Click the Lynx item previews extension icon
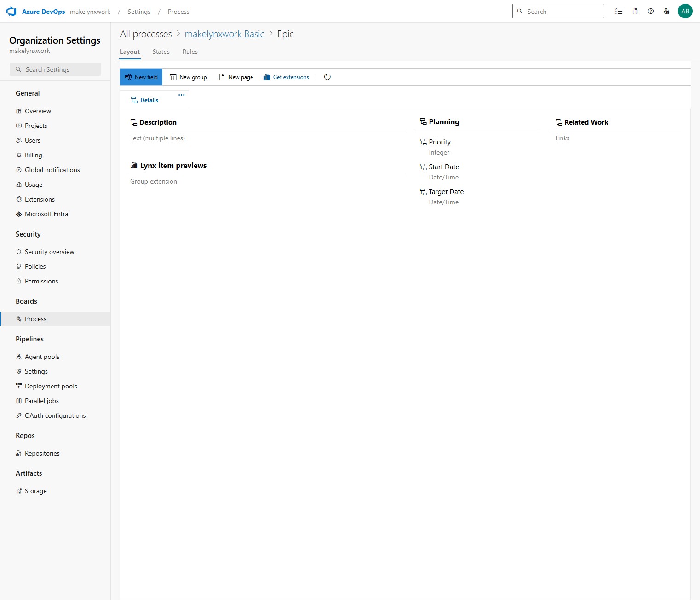This screenshot has height=600, width=700. pyautogui.click(x=134, y=166)
